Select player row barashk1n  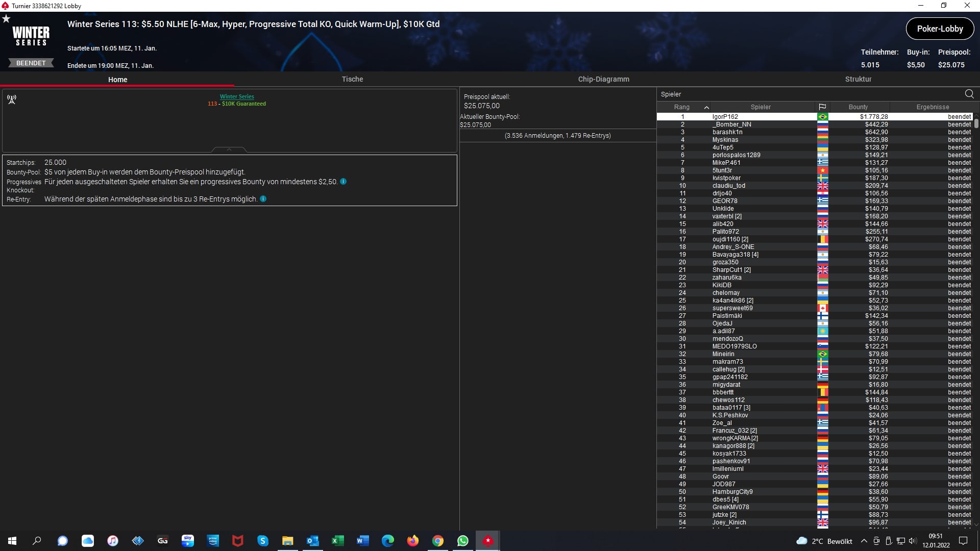[727, 132]
